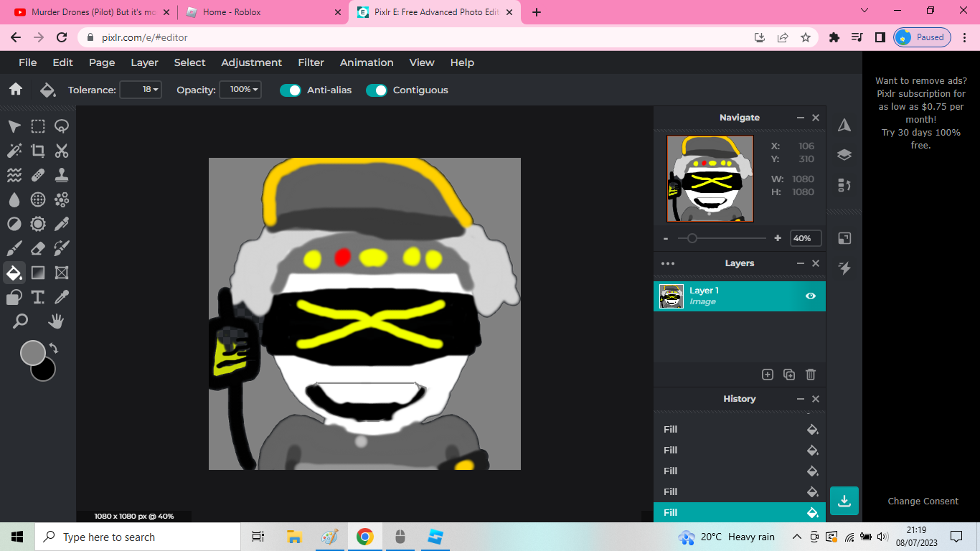Screen dimensions: 980x551
Task: Select the scissors Cutout tool
Action: pyautogui.click(x=62, y=151)
